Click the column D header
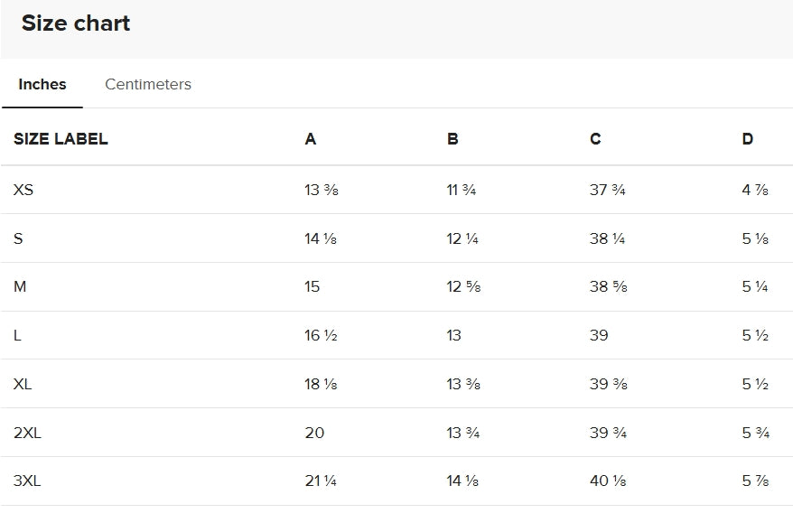Screen dimensions: 793x532 (747, 139)
